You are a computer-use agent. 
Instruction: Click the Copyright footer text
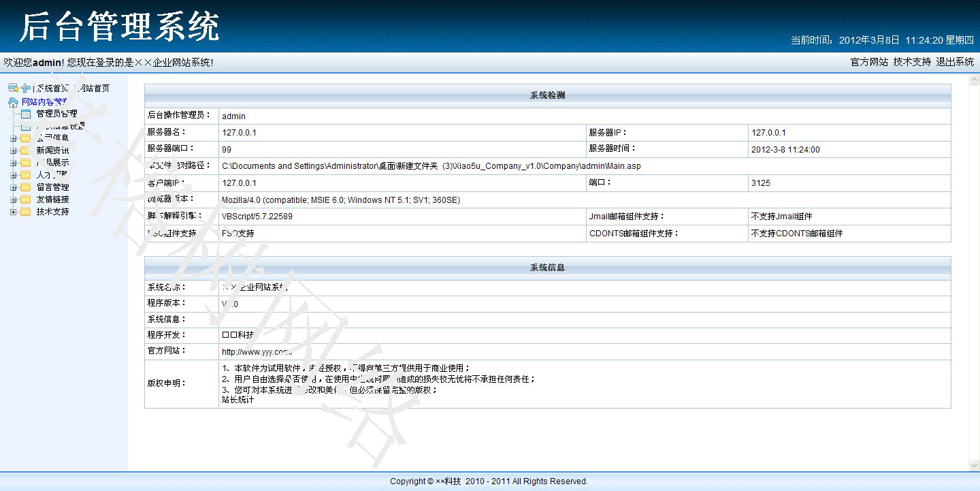tap(489, 481)
